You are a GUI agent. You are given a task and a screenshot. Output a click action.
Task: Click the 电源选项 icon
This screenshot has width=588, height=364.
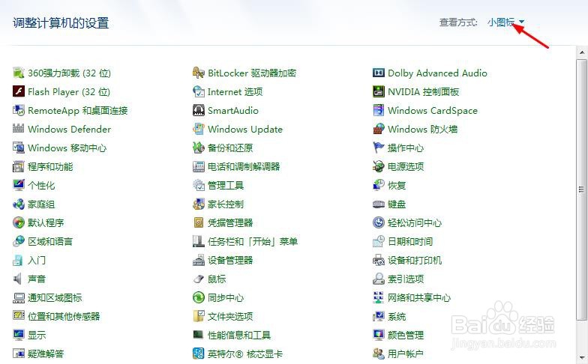click(378, 166)
